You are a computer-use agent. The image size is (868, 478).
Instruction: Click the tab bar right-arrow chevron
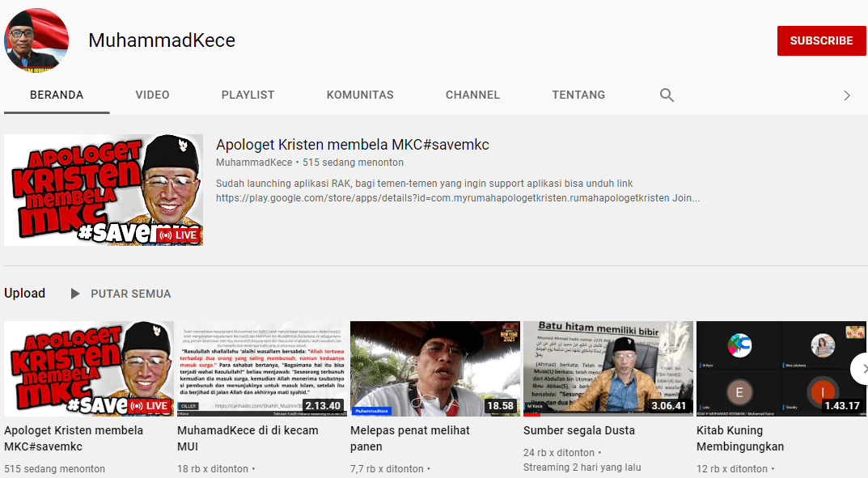click(x=846, y=95)
